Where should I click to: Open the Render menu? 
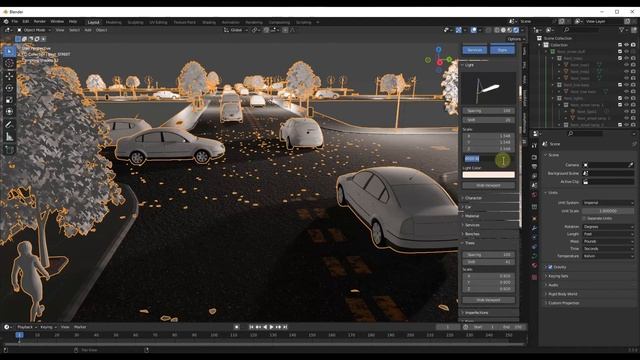(x=40, y=21)
